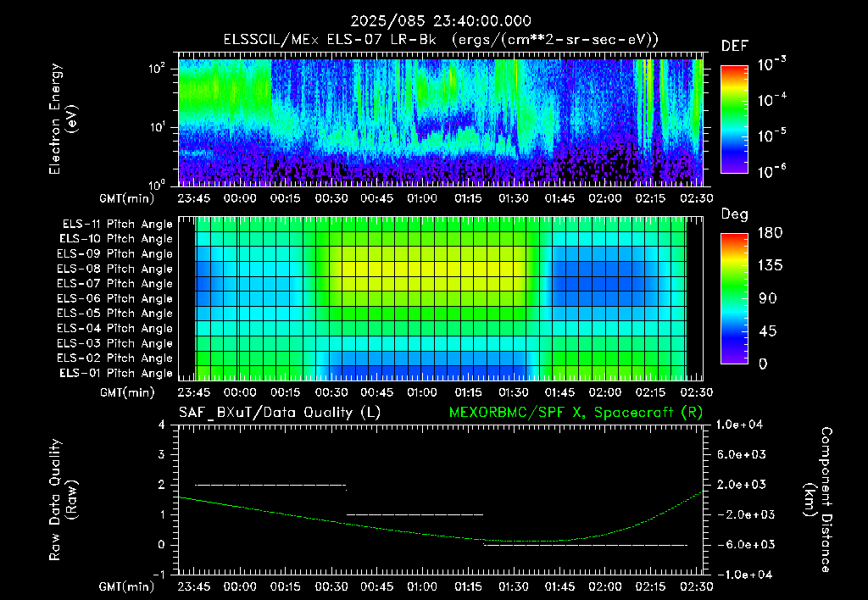
Task: Click the 135 tick on the Deg color bar
Action: [x=770, y=266]
